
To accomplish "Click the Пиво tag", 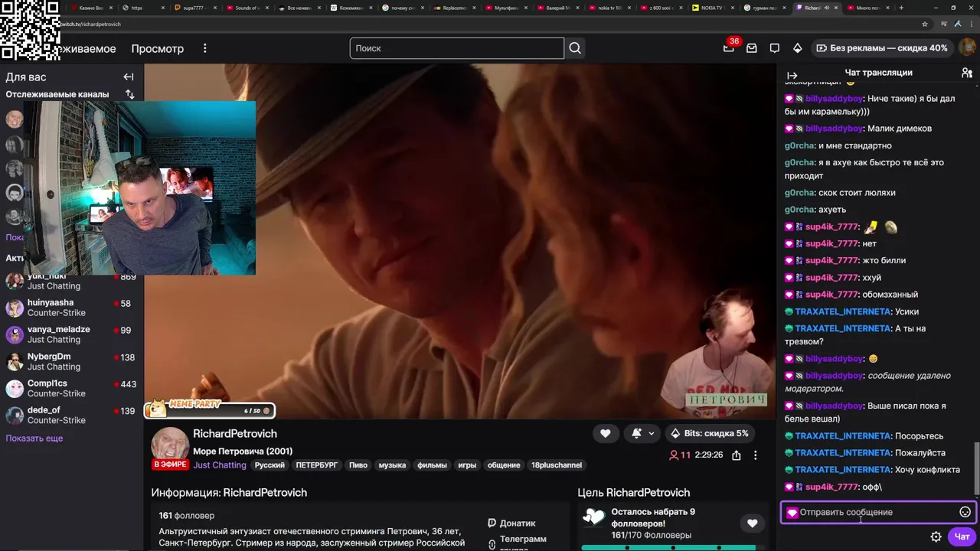I will point(358,465).
